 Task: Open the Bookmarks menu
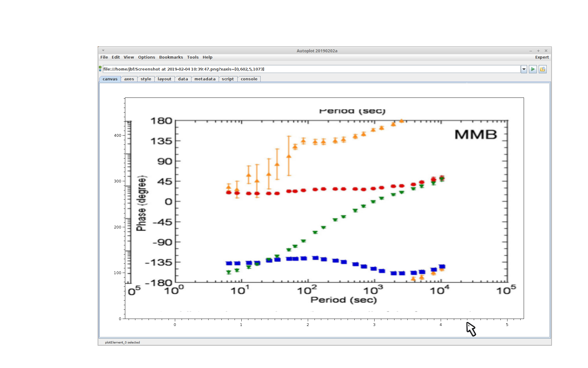[x=171, y=57]
